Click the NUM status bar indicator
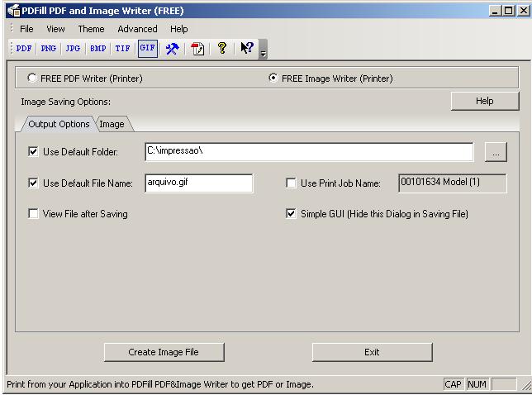This screenshot has width=532, height=395. [477, 384]
